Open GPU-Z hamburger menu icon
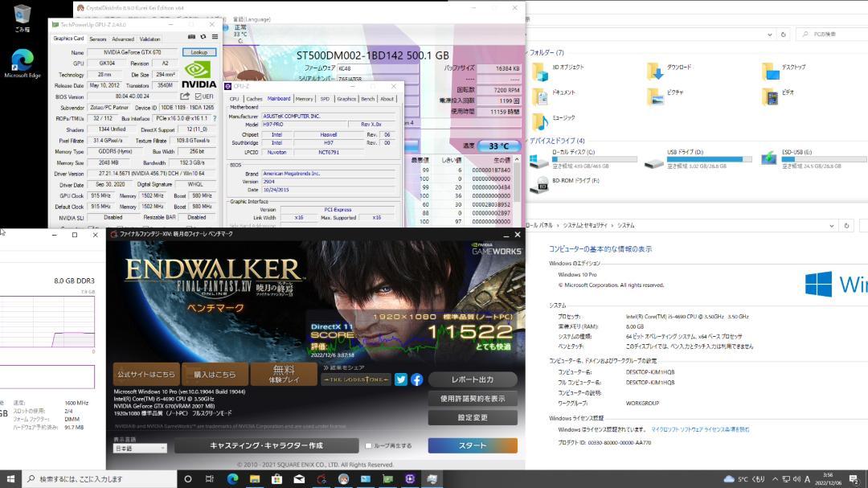 click(215, 36)
